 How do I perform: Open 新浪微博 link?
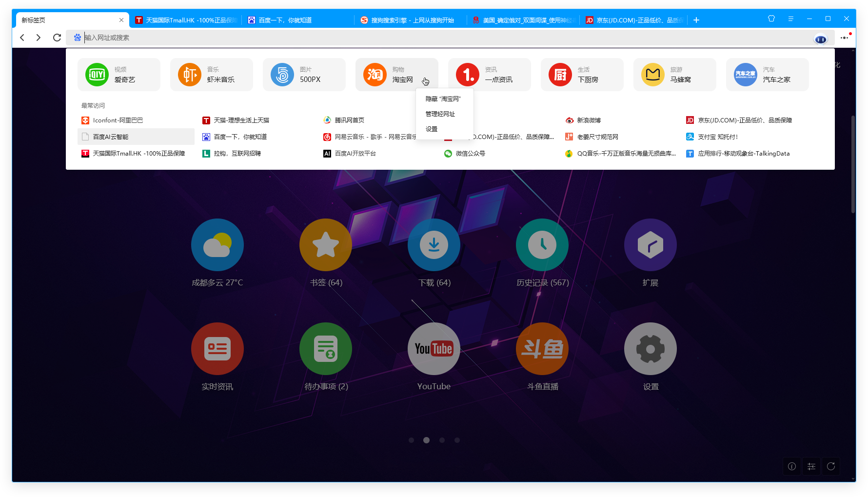(x=583, y=120)
